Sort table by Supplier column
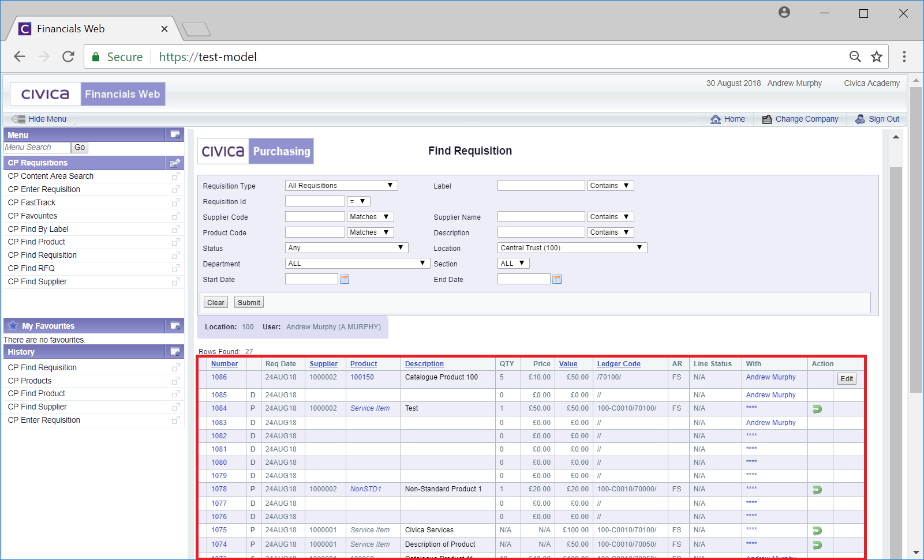 click(x=324, y=364)
